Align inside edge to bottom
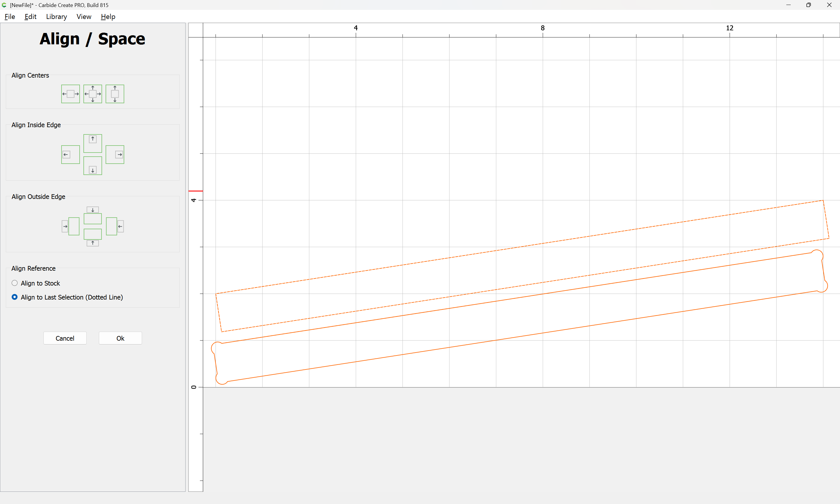 pyautogui.click(x=93, y=166)
